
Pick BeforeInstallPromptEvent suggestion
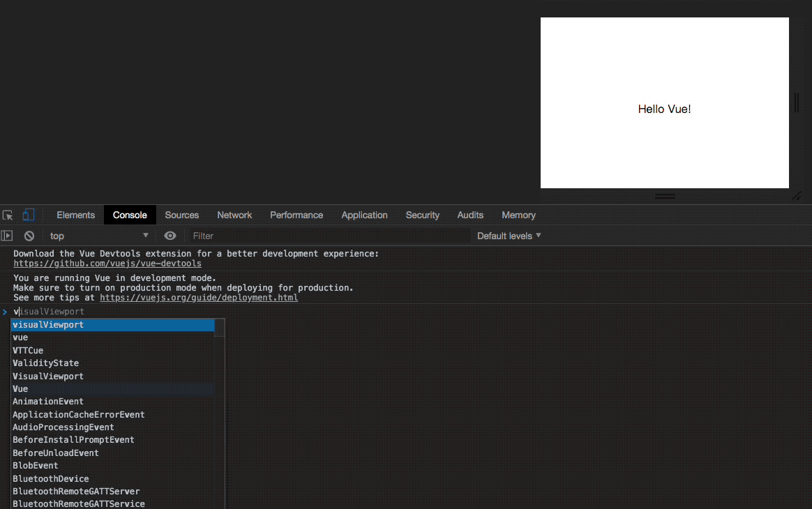(x=112, y=439)
